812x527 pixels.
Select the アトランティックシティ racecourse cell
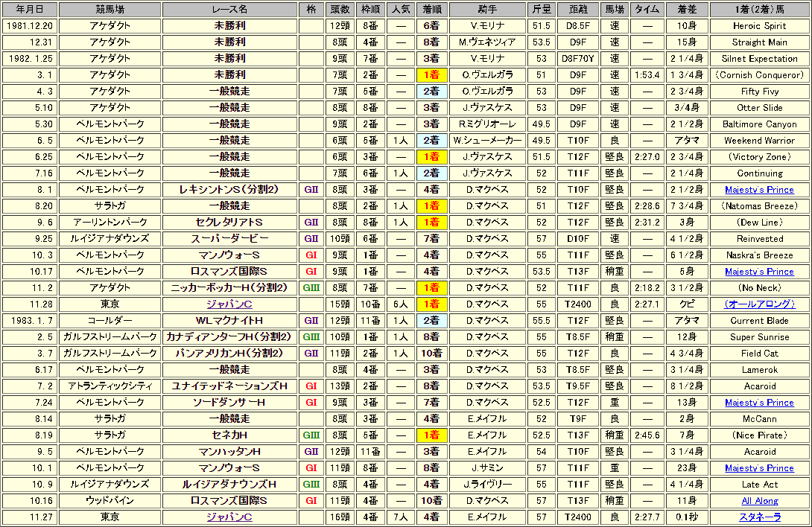click(x=110, y=386)
